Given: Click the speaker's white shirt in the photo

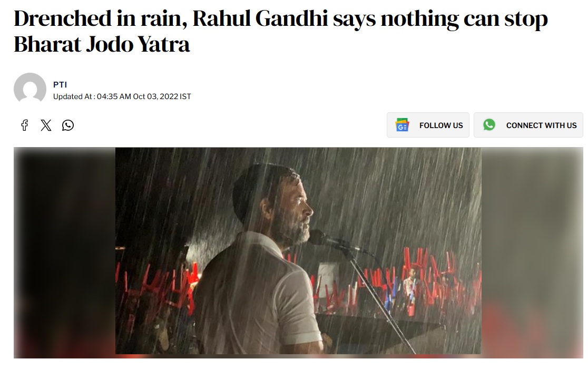Looking at the screenshot, I should coord(259,296).
